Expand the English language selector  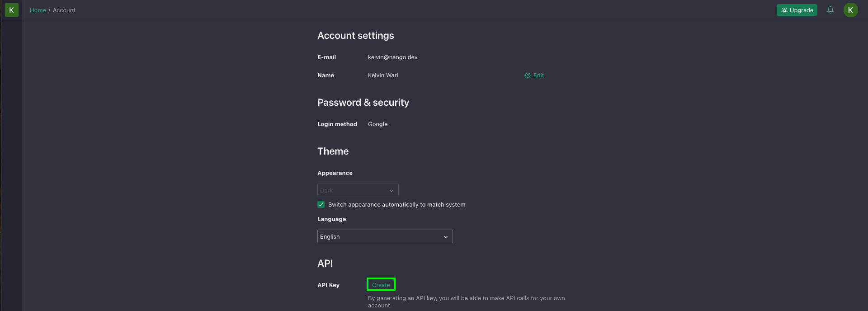(x=385, y=236)
